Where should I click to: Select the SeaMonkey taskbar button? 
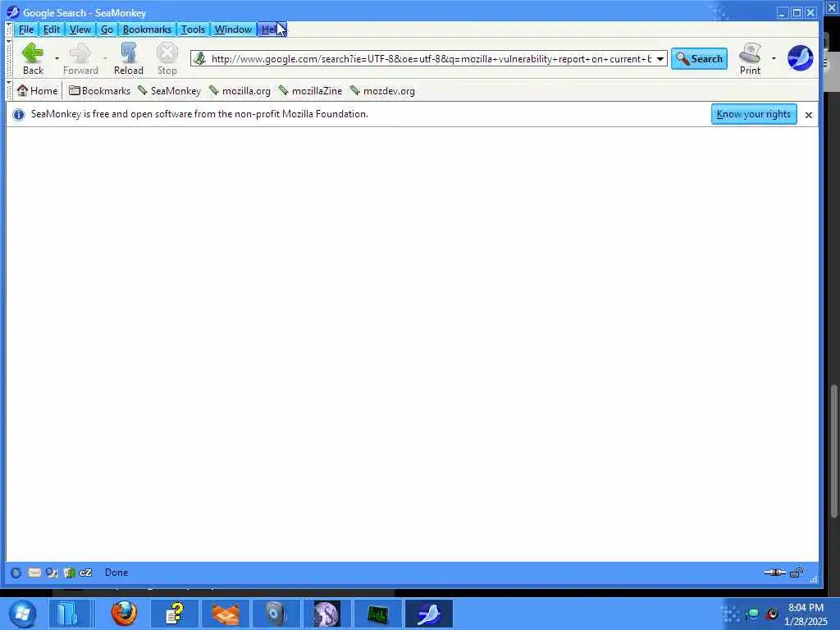(429, 614)
